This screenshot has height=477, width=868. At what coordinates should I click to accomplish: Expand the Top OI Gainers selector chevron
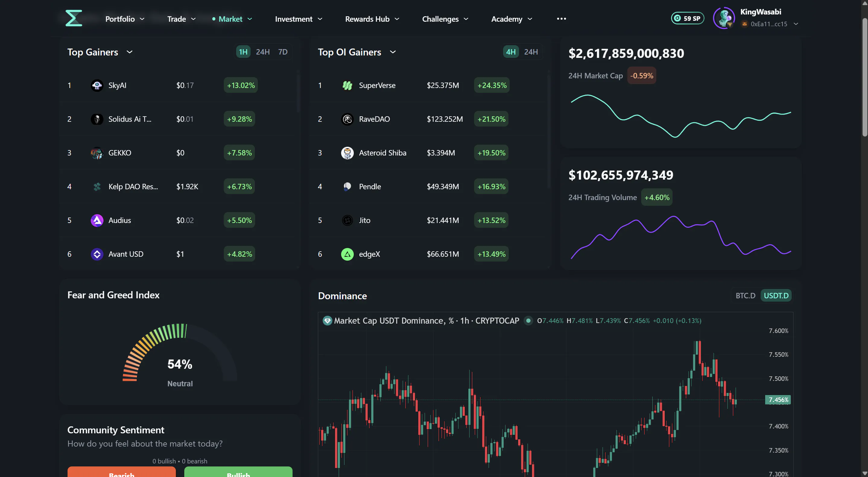[393, 52]
